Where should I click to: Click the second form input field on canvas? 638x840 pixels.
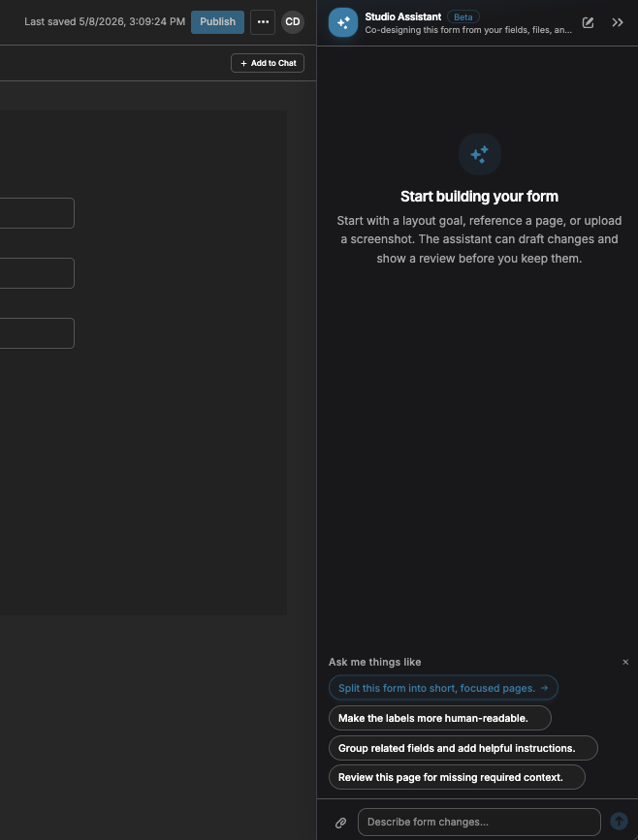pyautogui.click(x=37, y=273)
